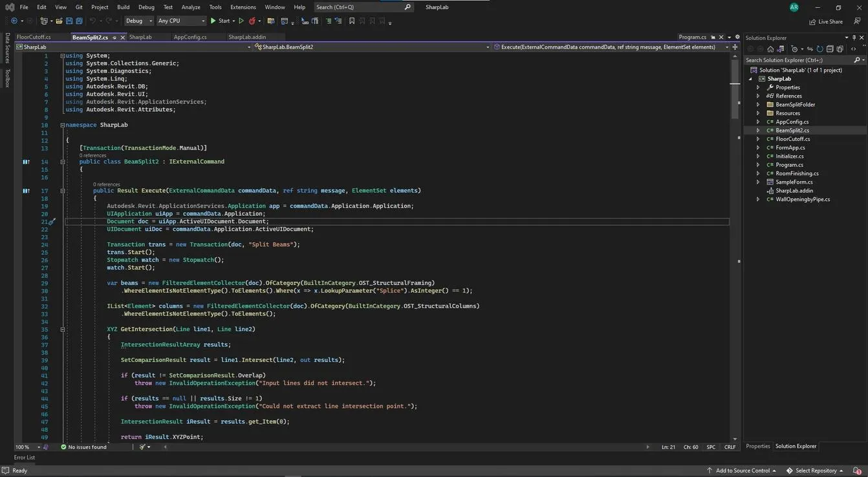Image resolution: width=868 pixels, height=477 pixels.
Task: Click the Hot Reload flame icon
Action: [x=252, y=21]
